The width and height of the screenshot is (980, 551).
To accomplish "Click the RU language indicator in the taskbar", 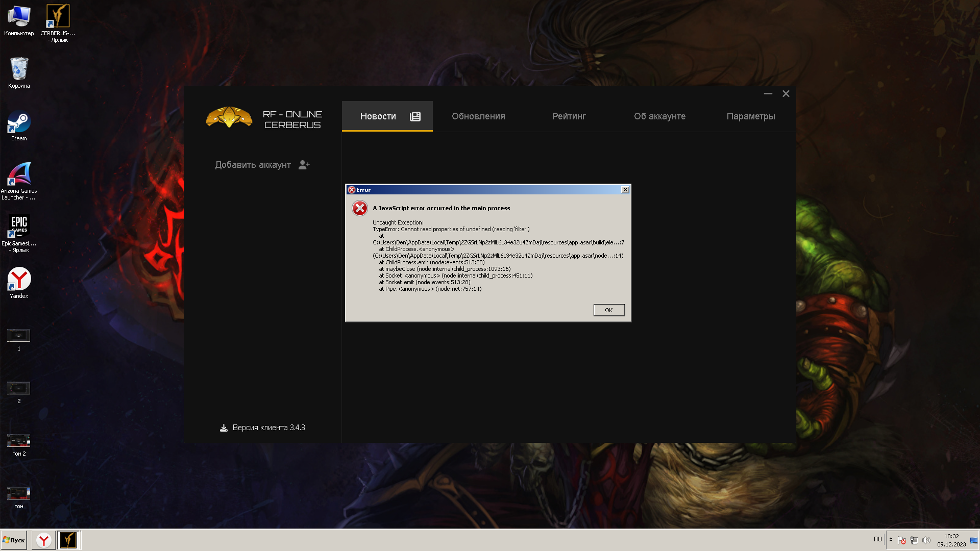I will 878,539.
